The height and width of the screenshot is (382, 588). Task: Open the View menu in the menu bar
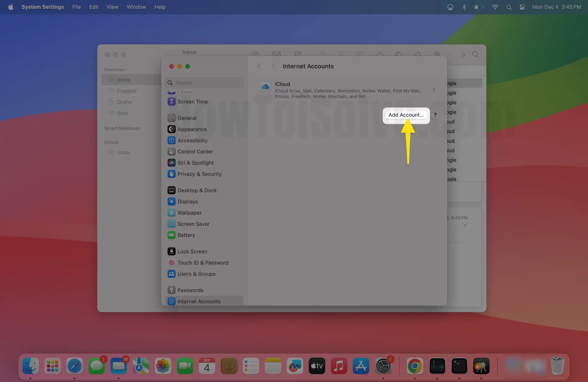pos(112,7)
